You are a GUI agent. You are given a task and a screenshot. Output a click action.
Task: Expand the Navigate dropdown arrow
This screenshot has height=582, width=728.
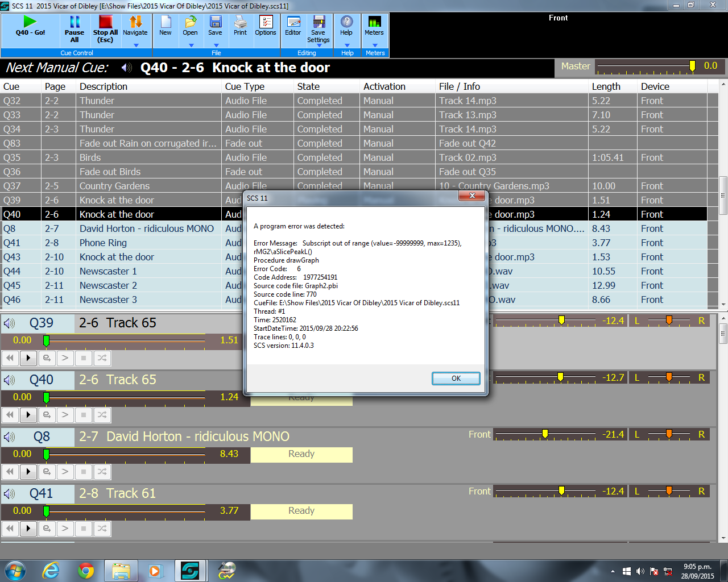[x=136, y=45]
